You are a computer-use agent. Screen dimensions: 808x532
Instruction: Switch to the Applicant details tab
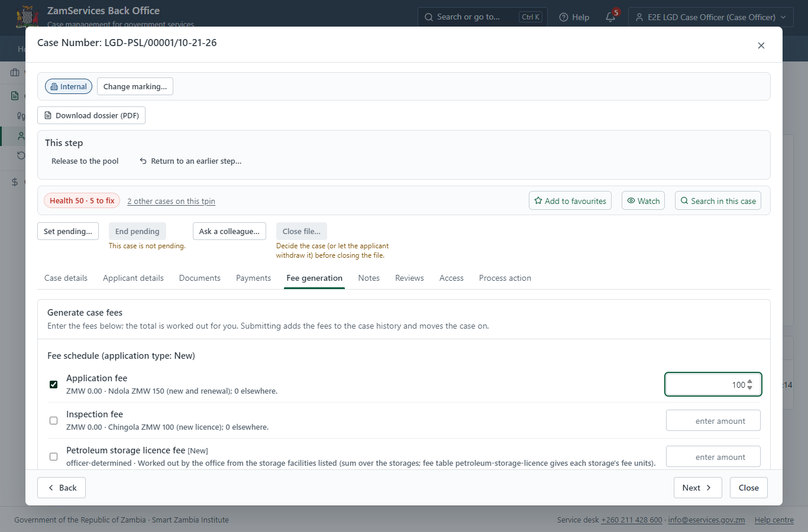point(133,278)
